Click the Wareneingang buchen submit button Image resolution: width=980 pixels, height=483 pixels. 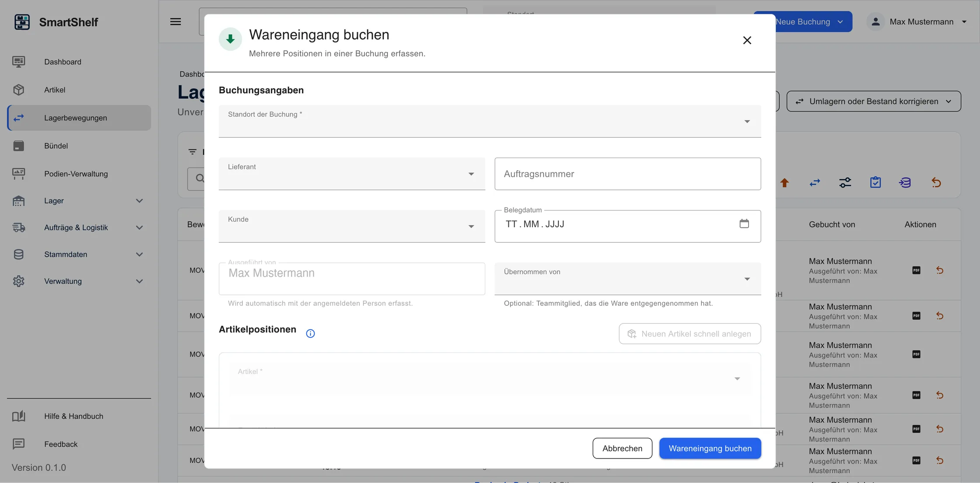click(x=710, y=448)
